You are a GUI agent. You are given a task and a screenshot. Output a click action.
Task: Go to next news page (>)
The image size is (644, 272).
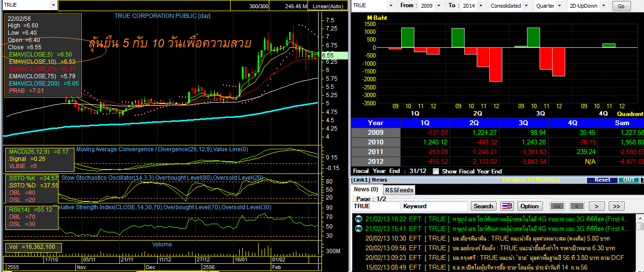click(x=597, y=206)
